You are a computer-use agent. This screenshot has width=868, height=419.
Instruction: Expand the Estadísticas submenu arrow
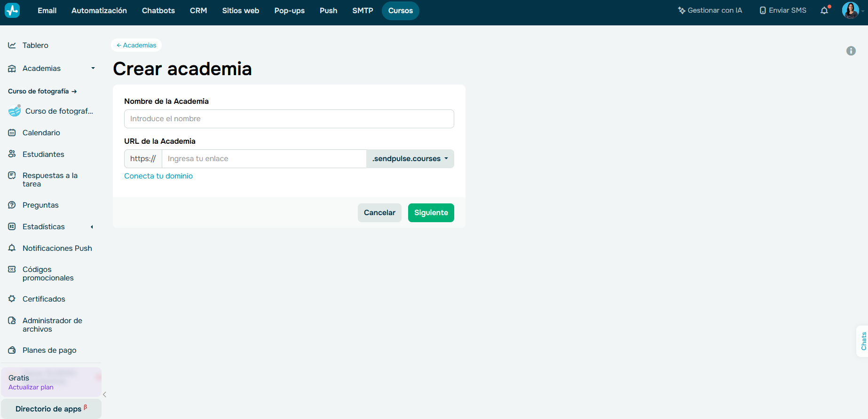(92, 227)
